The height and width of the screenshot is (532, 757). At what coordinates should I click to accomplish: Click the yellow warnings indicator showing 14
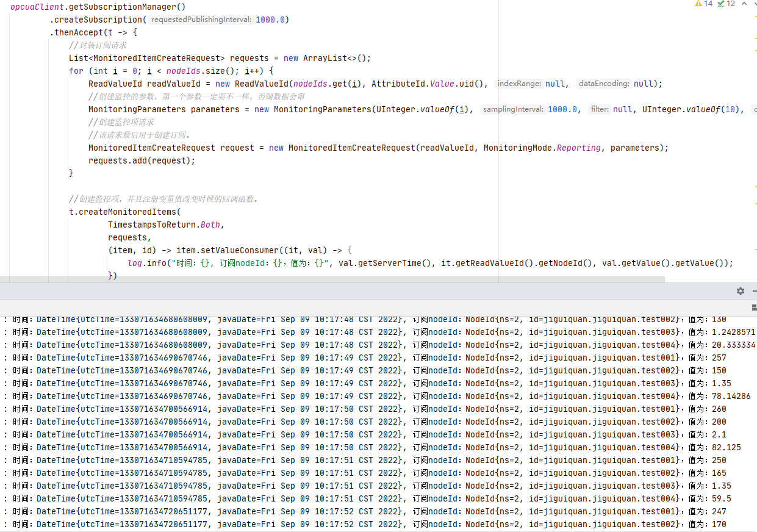coord(703,4)
